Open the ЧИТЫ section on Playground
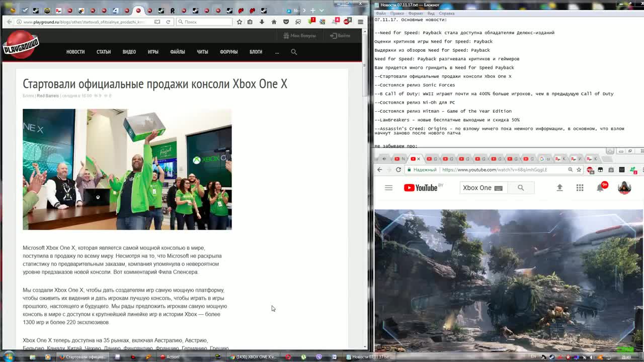The width and height of the screenshot is (644, 362). point(202,52)
